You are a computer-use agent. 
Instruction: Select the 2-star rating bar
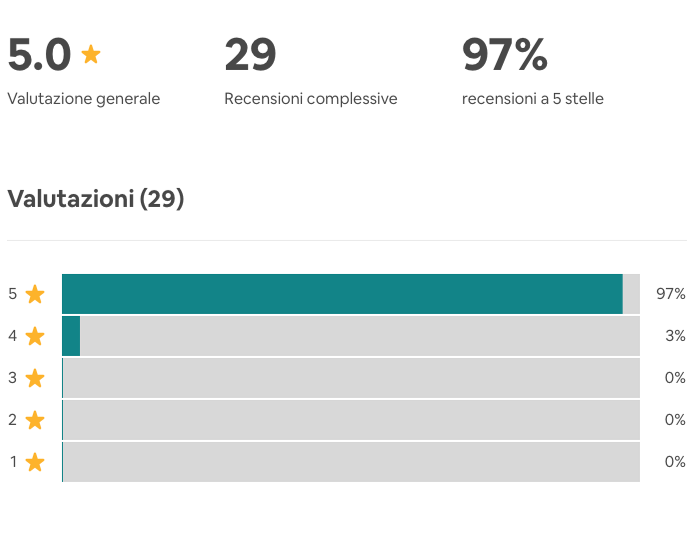pos(351,420)
